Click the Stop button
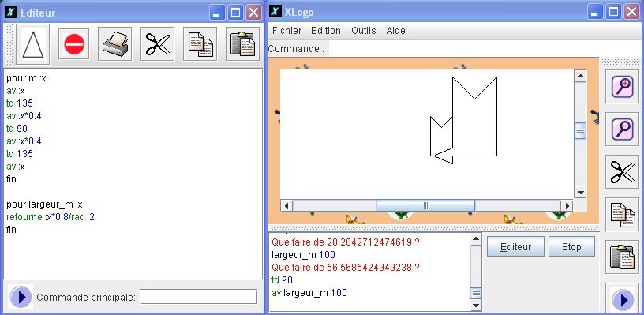 click(x=571, y=247)
